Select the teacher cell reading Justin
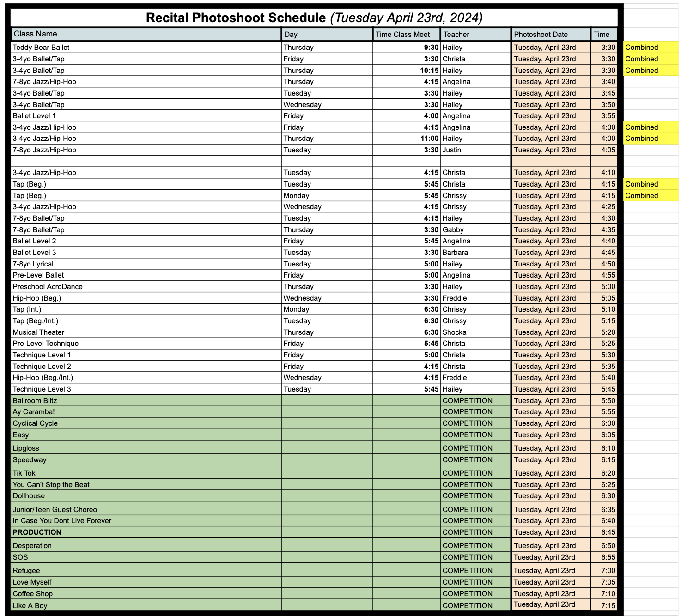Viewport: 681px width, 616px height. click(x=475, y=150)
